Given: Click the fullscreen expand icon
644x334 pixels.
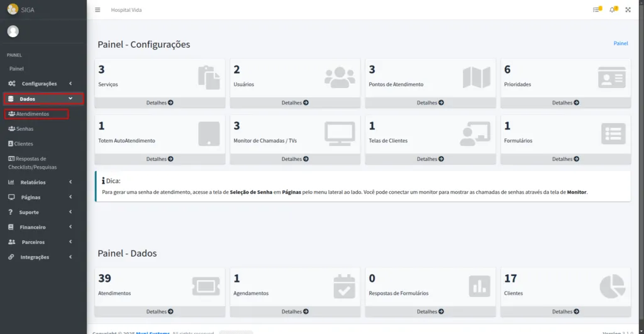Looking at the screenshot, I should point(628,10).
